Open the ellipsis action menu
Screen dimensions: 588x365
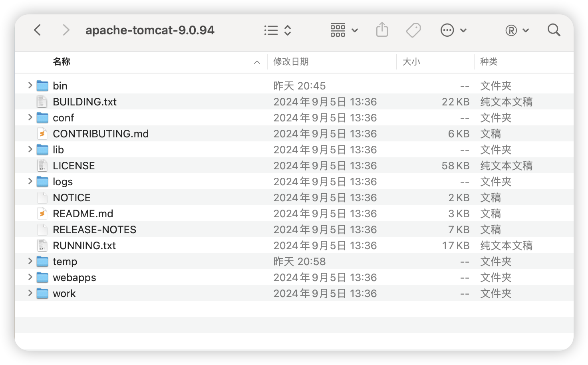(453, 30)
